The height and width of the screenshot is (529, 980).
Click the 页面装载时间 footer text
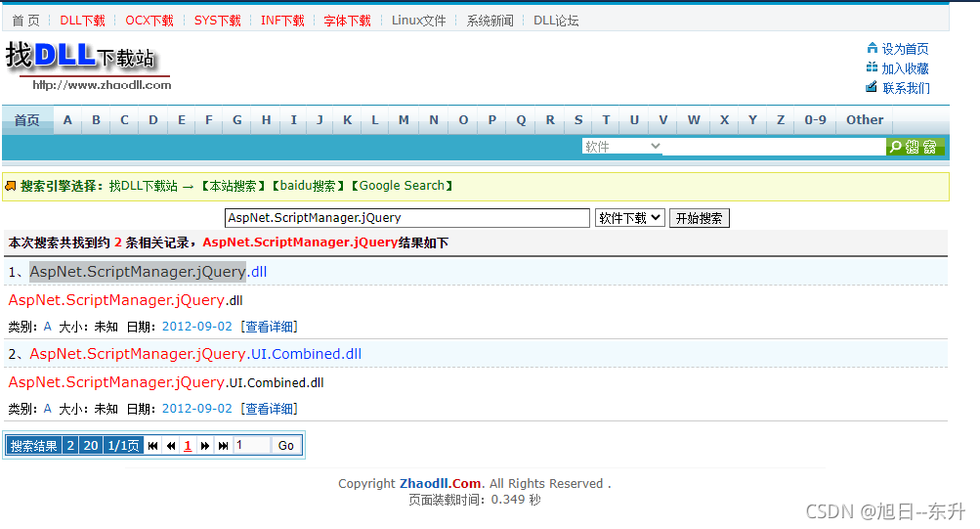point(475,500)
